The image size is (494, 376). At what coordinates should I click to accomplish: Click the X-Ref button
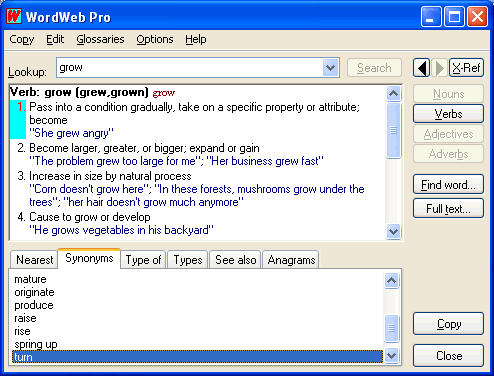click(466, 68)
